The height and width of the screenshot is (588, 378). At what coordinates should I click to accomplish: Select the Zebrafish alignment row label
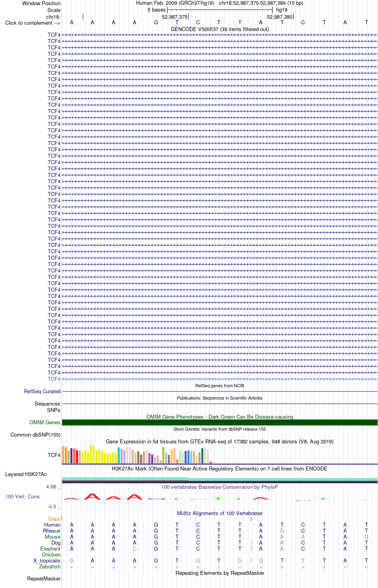50,566
